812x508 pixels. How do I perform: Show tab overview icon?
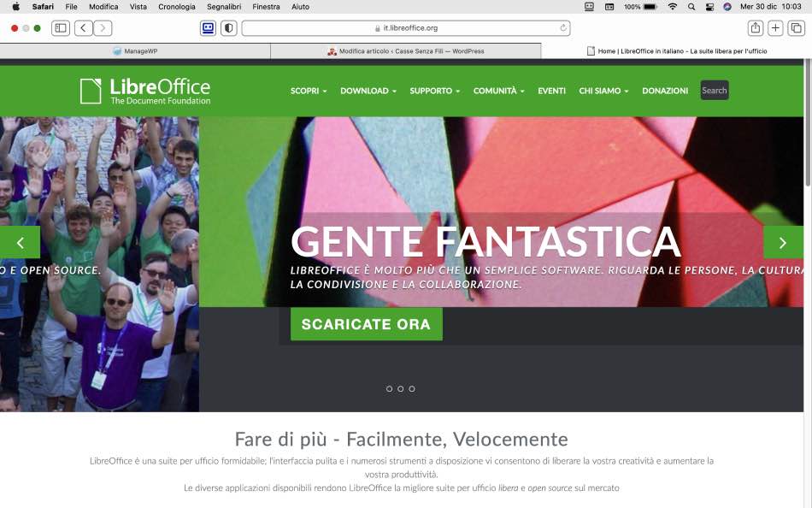click(x=796, y=28)
